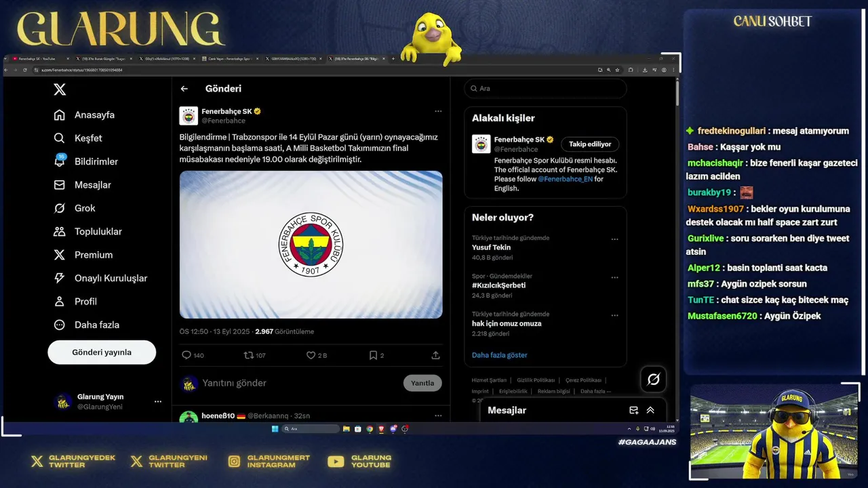Reload the browser page
This screenshot has height=488, width=868.
(25, 70)
